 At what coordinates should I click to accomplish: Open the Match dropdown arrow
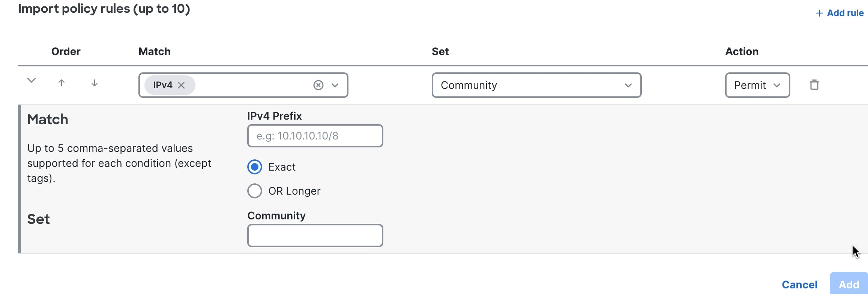tap(335, 85)
